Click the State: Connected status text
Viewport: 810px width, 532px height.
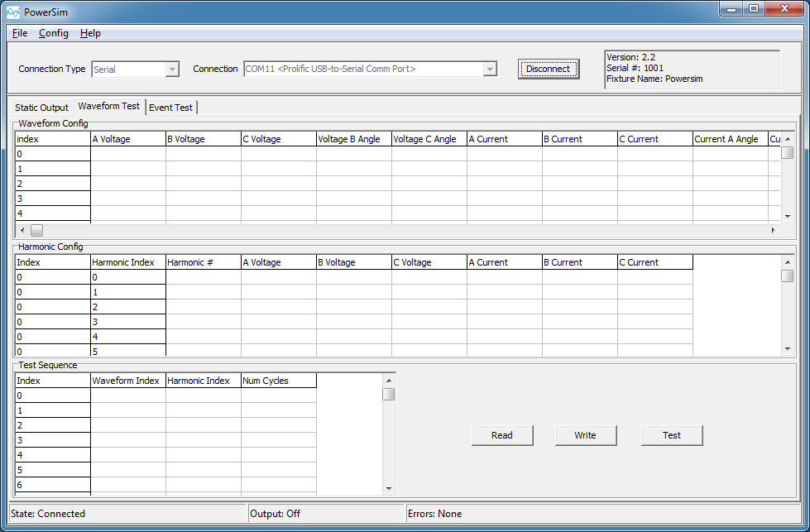(48, 514)
